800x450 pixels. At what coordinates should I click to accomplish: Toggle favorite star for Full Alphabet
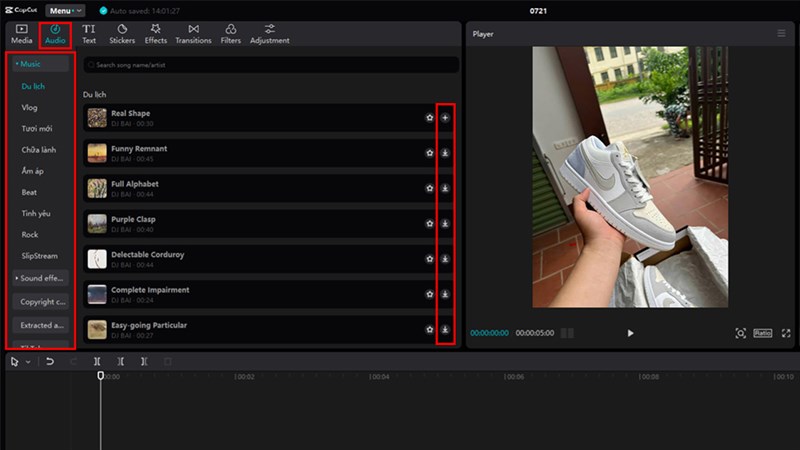click(x=429, y=188)
